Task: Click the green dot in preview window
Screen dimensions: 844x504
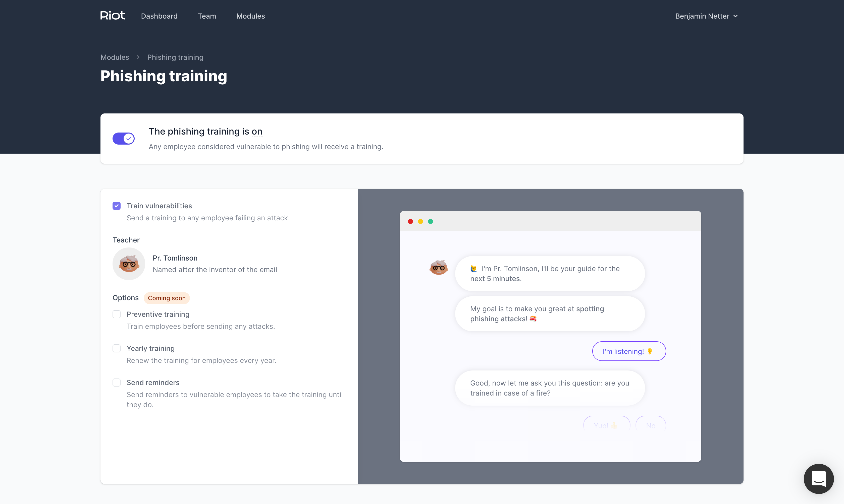Action: [431, 221]
